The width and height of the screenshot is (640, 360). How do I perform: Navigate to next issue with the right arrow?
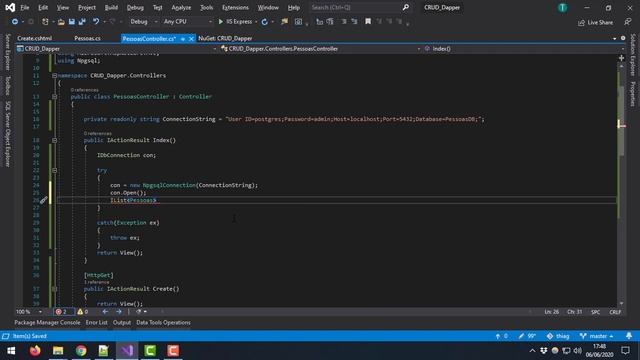(x=119, y=312)
